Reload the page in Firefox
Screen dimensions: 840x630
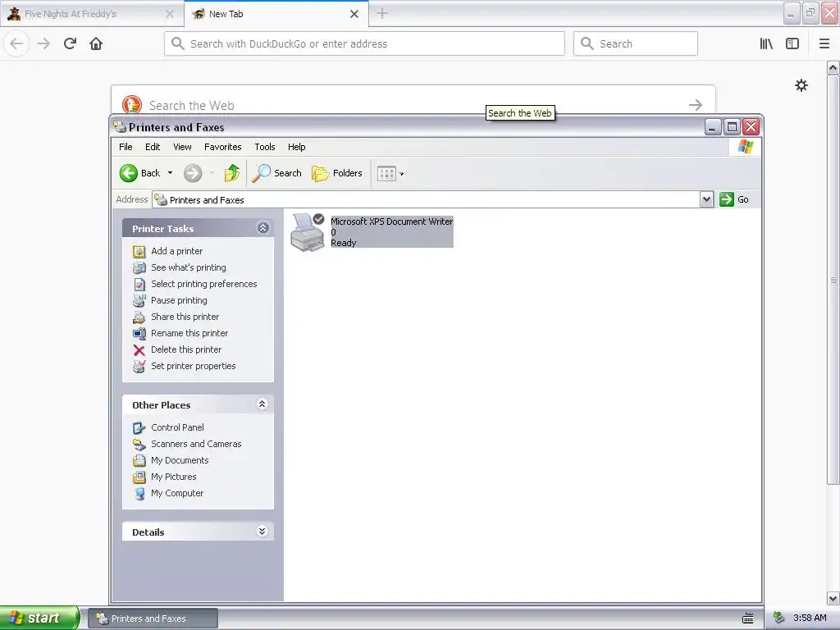tap(71, 44)
